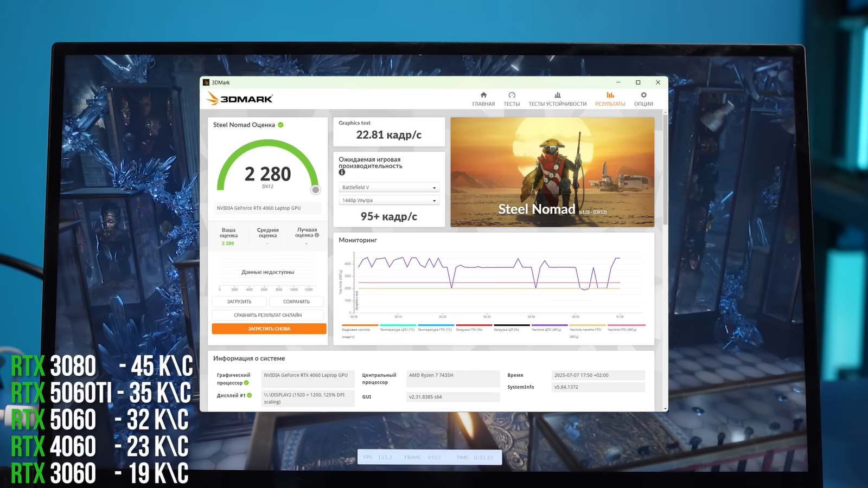This screenshot has height=488, width=868.
Task: Click the 3DMark logo in the header
Action: 240,99
